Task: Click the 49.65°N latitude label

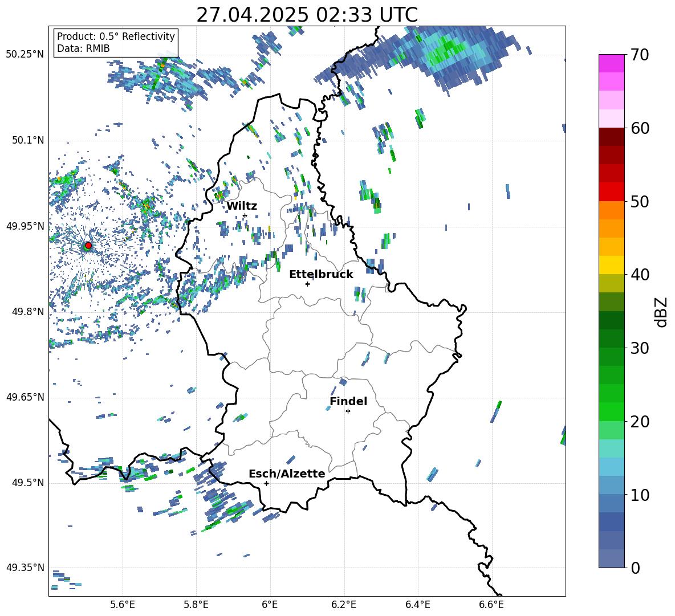Action: point(25,397)
